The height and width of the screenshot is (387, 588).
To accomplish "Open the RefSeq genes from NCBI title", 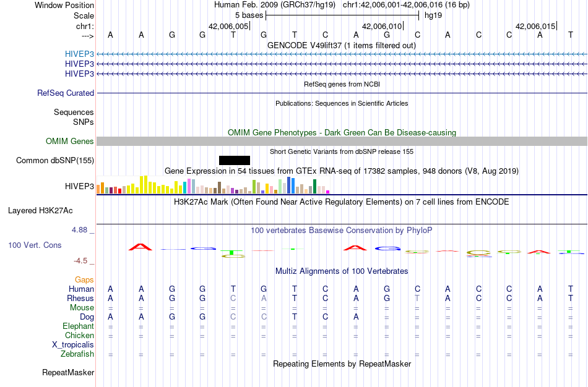I will tap(342, 84).
